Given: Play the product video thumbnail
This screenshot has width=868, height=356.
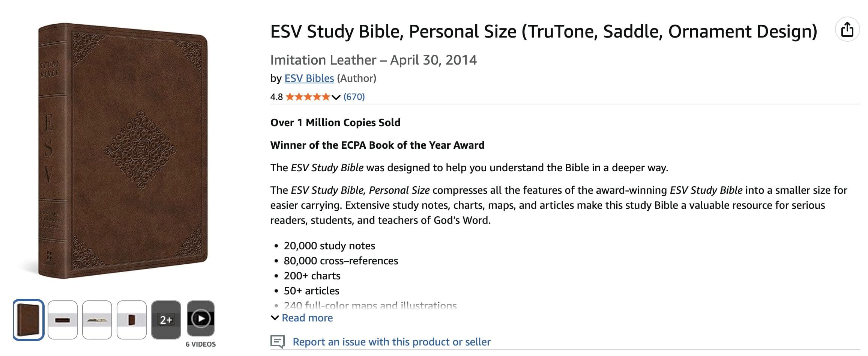Looking at the screenshot, I should pos(201,319).
